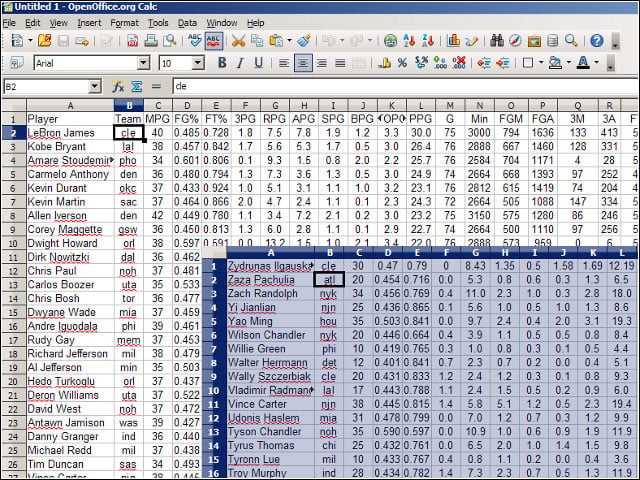This screenshot has height=480, width=640.
Task: Expand the New document dropdown arrow
Action: 30,40
